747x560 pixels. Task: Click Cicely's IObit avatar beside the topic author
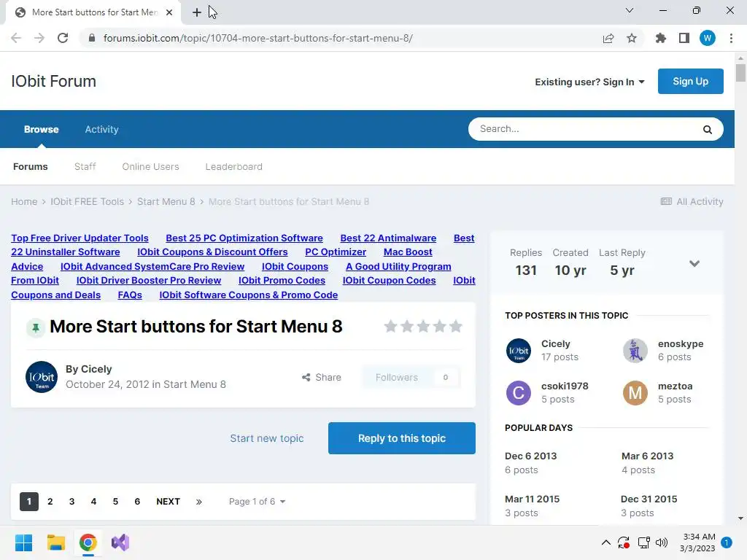click(42, 377)
